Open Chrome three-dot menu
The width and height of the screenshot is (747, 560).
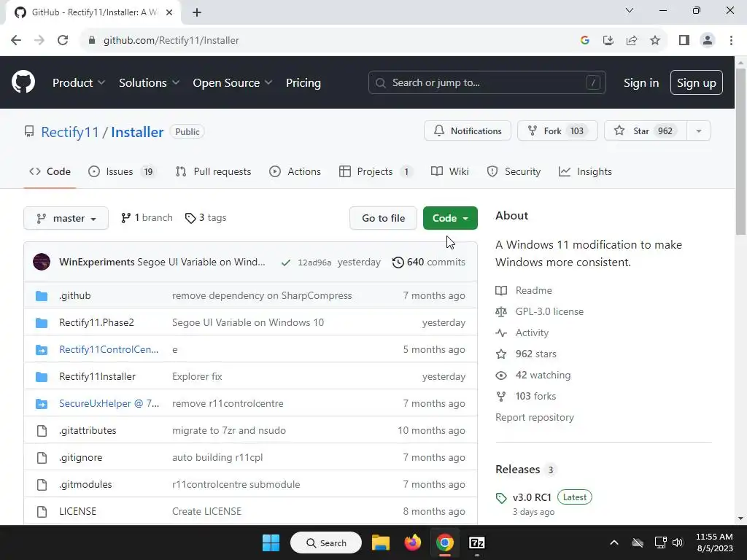pos(731,40)
